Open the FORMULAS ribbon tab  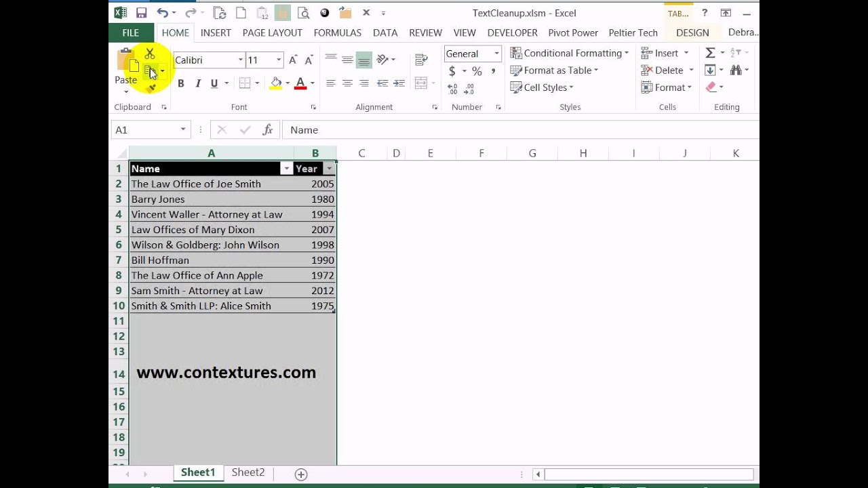pos(337,33)
